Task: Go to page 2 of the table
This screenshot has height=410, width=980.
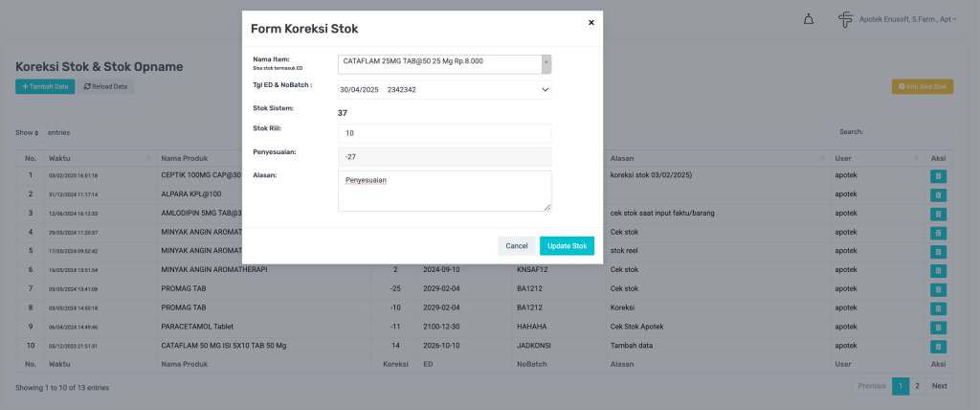Action: click(917, 386)
